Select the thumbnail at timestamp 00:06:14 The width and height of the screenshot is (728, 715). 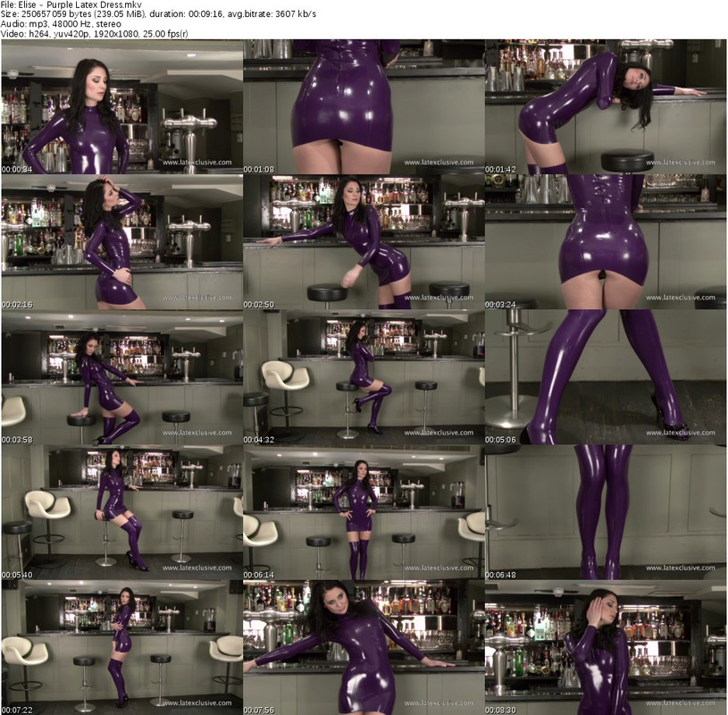click(x=364, y=512)
